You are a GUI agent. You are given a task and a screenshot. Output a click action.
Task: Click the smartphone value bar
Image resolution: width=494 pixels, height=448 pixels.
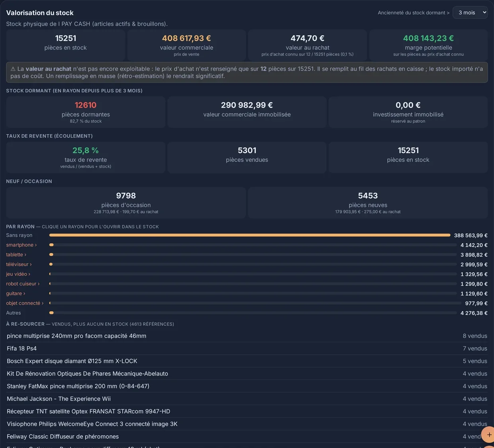tap(253, 245)
